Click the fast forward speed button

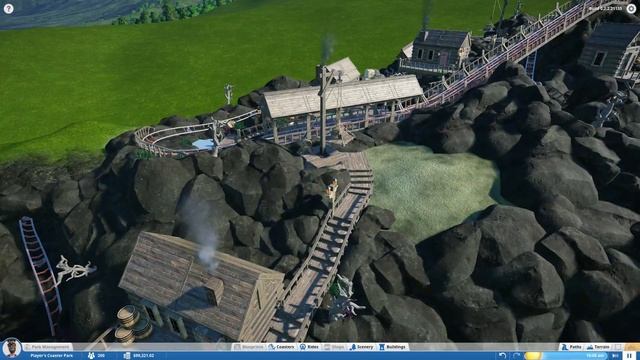[615, 356]
